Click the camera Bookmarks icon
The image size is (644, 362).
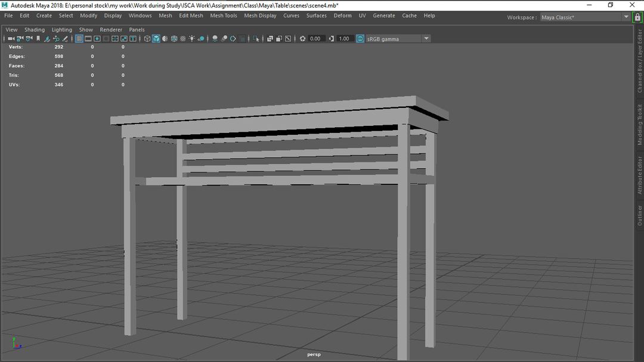(38, 39)
